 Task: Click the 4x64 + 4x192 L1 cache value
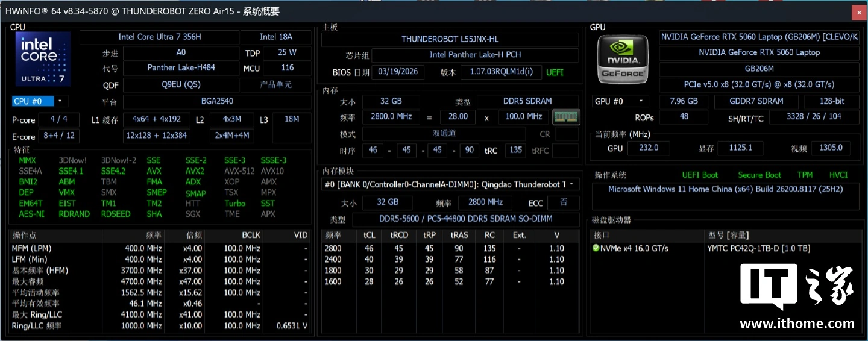point(157,119)
